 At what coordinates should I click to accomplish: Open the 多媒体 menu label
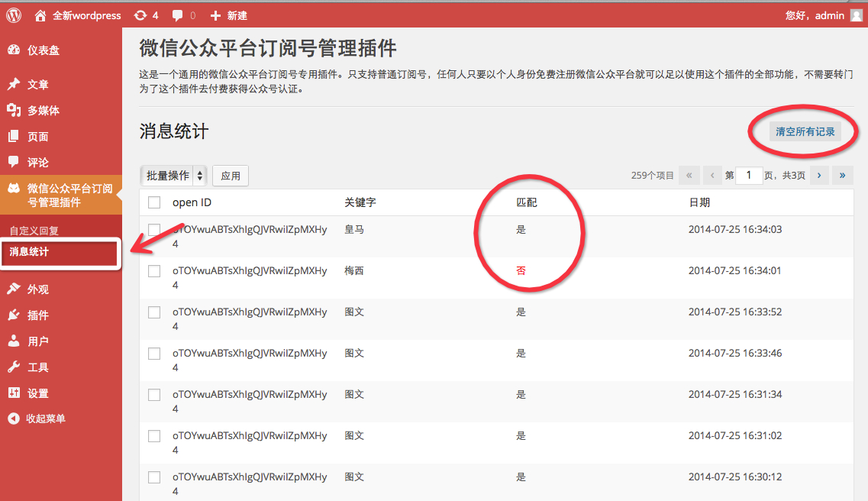click(44, 111)
